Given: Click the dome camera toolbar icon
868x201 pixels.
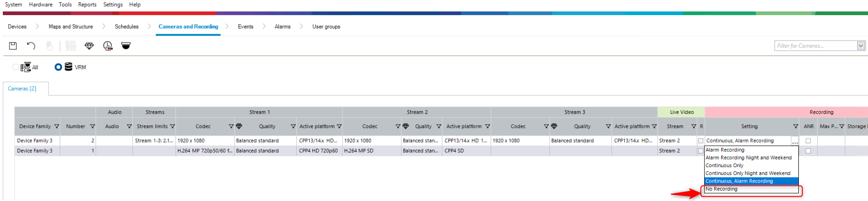Looking at the screenshot, I should point(126,46).
